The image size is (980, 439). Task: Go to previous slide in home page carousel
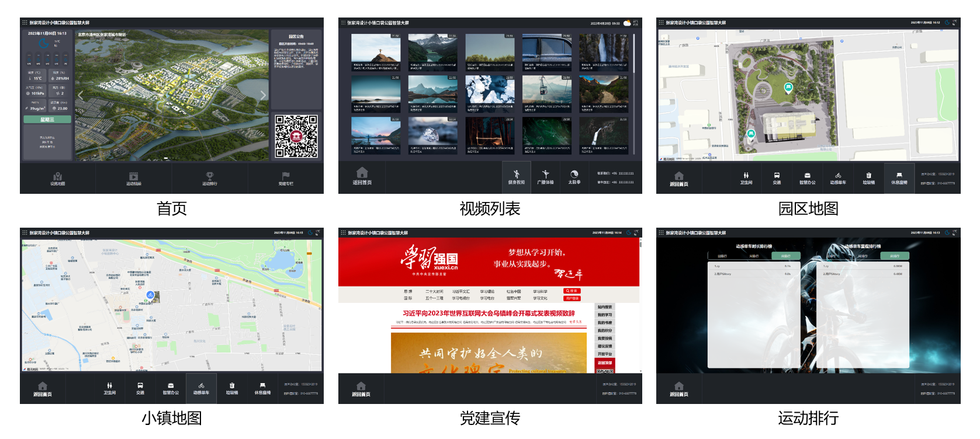81,95
